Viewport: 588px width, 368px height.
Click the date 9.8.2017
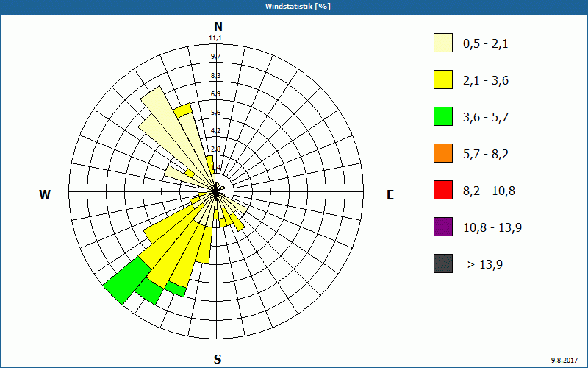564,361
